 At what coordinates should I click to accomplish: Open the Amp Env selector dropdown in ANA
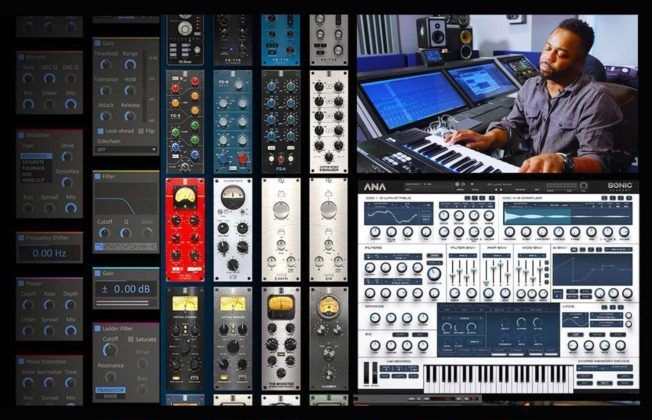click(497, 256)
